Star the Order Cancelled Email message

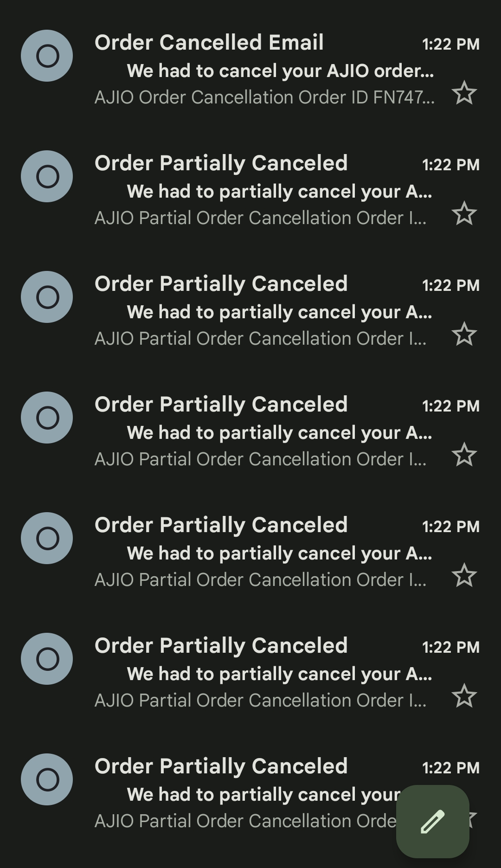(464, 93)
